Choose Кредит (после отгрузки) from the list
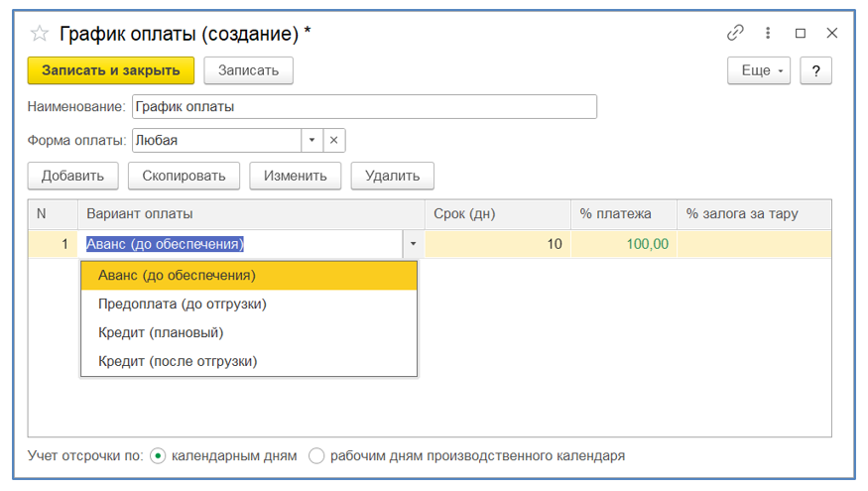This screenshot has height=491, width=868. [x=178, y=361]
